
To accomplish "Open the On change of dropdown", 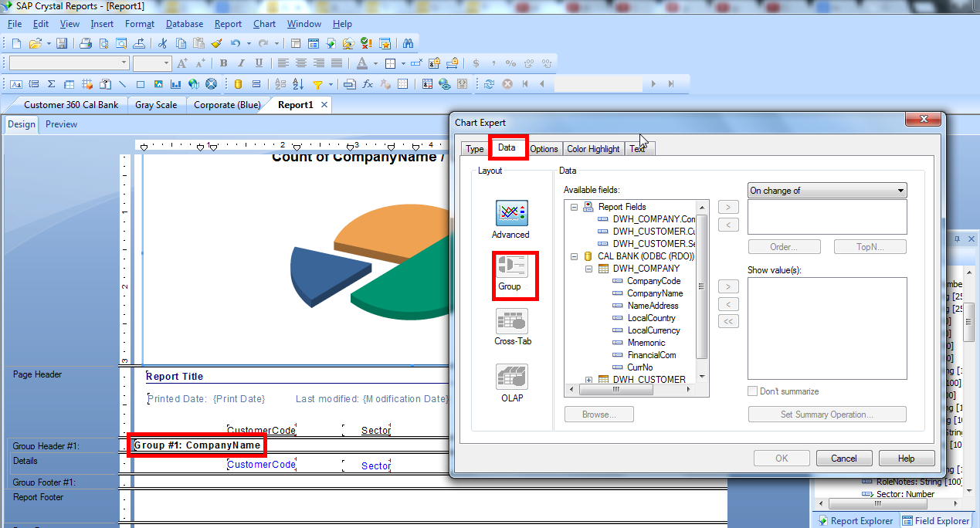I will [x=827, y=190].
